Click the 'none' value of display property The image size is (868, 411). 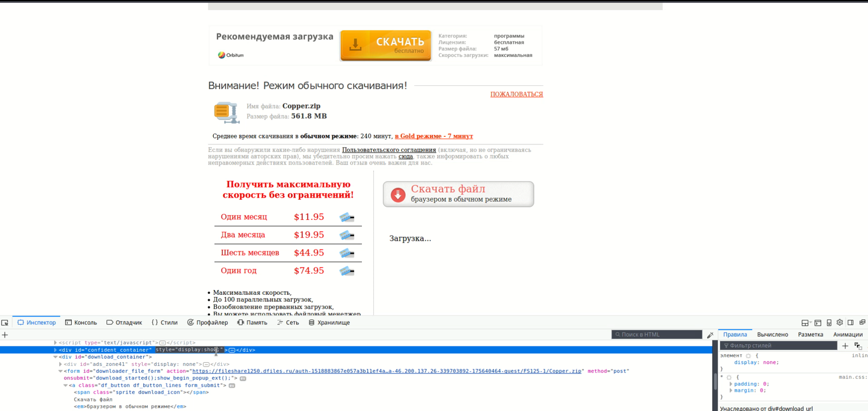(x=770, y=363)
